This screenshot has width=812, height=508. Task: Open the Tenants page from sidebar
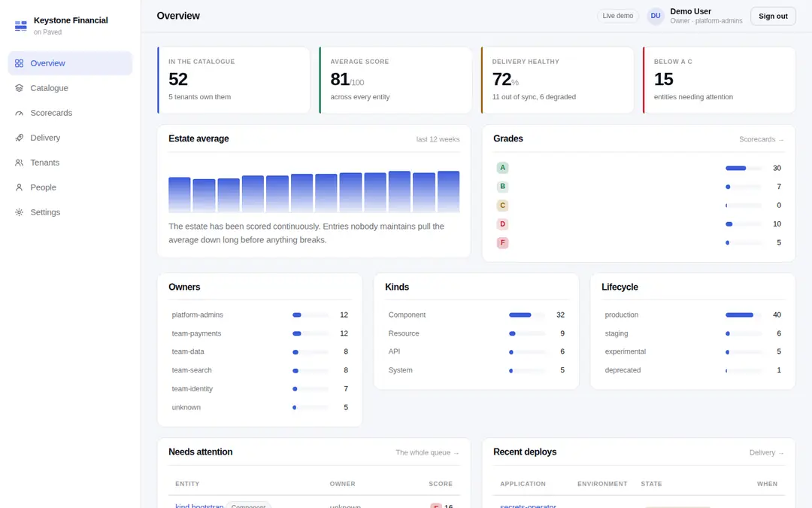(70, 163)
